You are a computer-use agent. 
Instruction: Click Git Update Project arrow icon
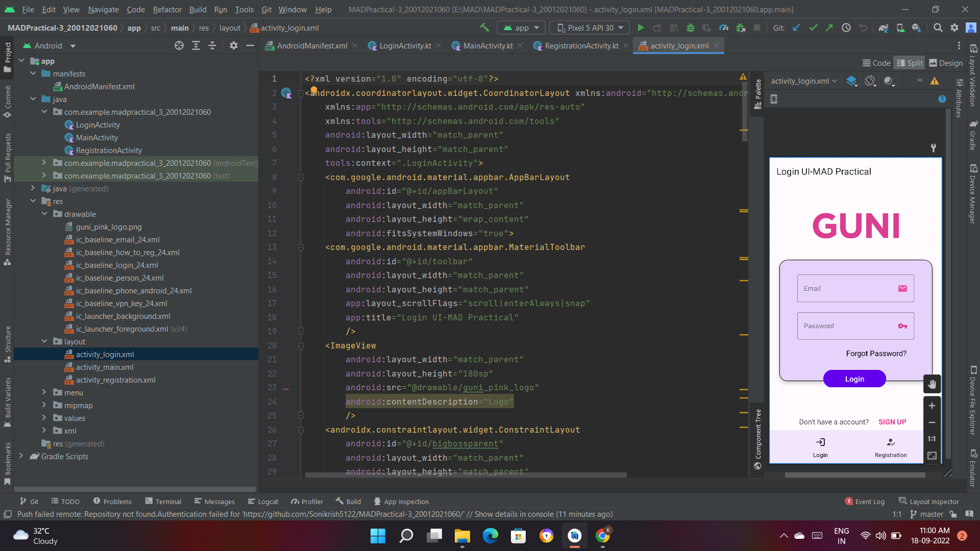click(796, 28)
